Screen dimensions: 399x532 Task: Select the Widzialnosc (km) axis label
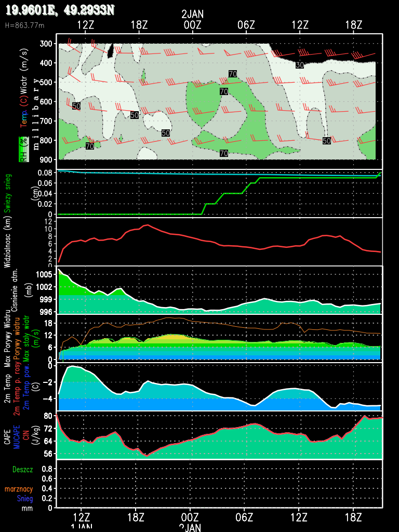click(x=8, y=242)
